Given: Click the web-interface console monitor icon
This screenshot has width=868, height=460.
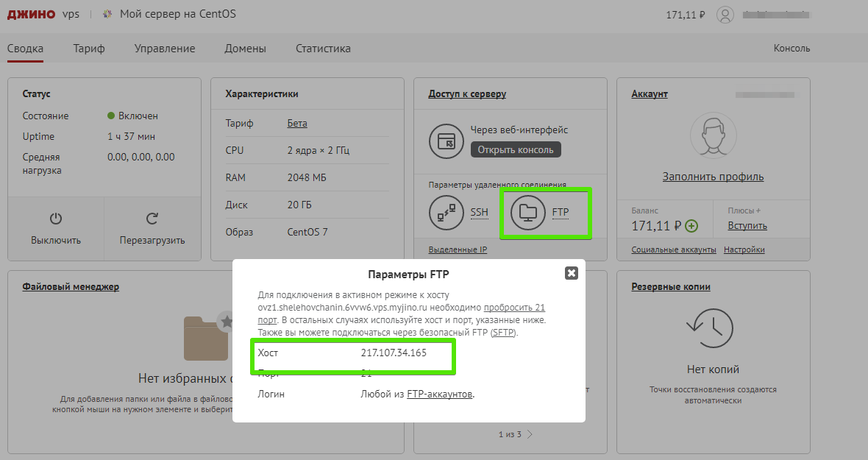Looking at the screenshot, I should (446, 141).
